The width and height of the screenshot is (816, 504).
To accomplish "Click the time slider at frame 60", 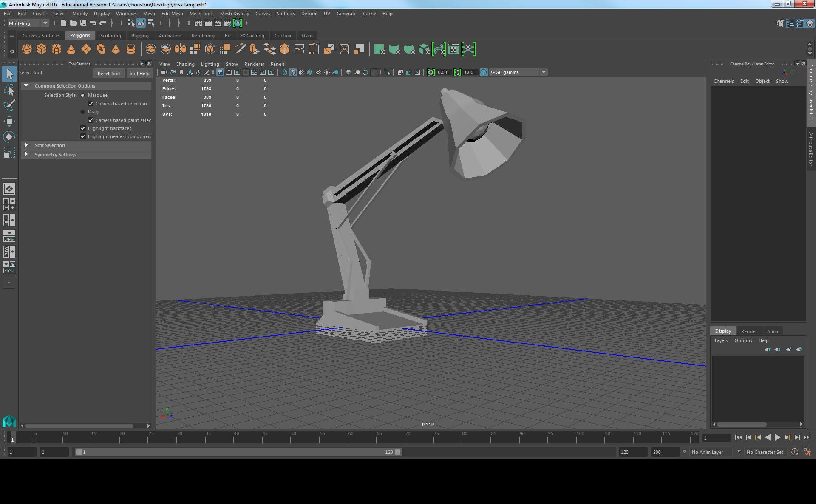I will (351, 439).
